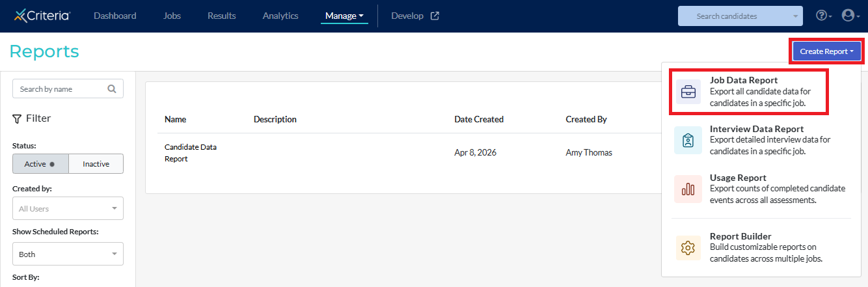
Task: Switch status filter to Inactive
Action: coord(96,164)
